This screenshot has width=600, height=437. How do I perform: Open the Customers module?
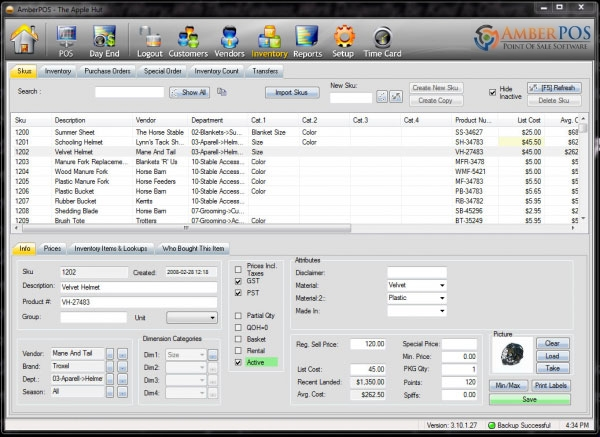pyautogui.click(x=188, y=39)
